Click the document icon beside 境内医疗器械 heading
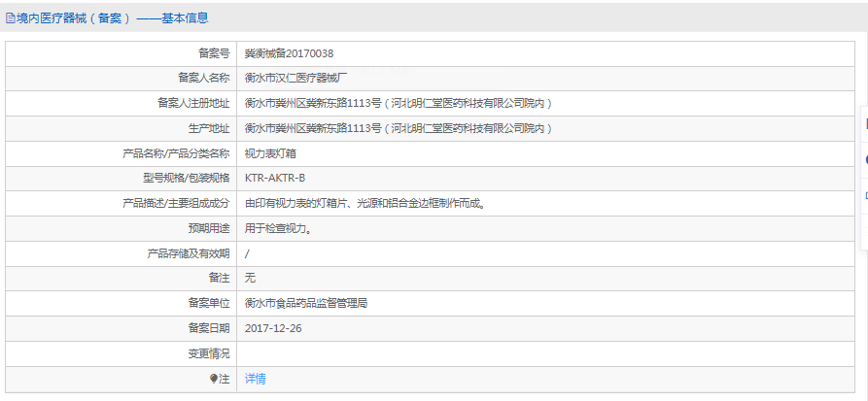 pyautogui.click(x=11, y=18)
